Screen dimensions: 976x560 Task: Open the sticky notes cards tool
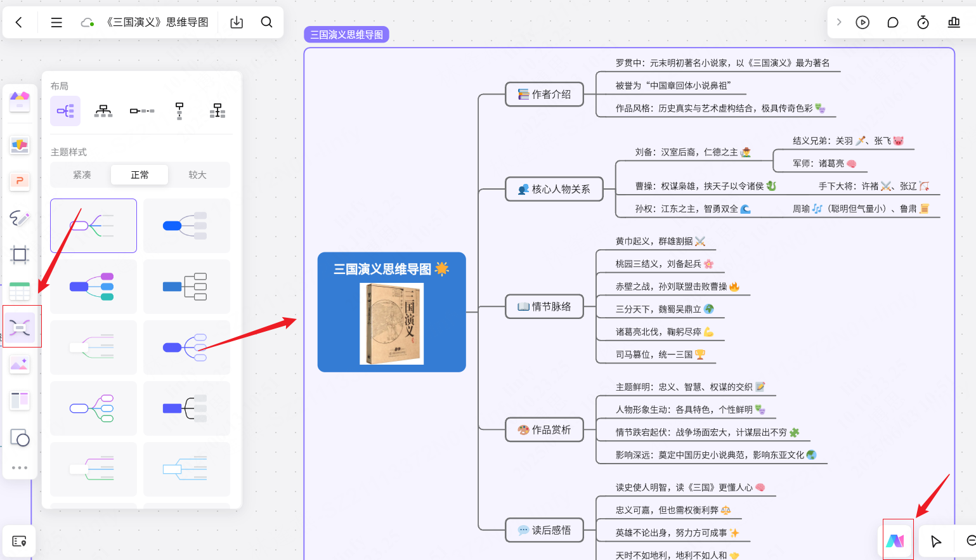20,145
